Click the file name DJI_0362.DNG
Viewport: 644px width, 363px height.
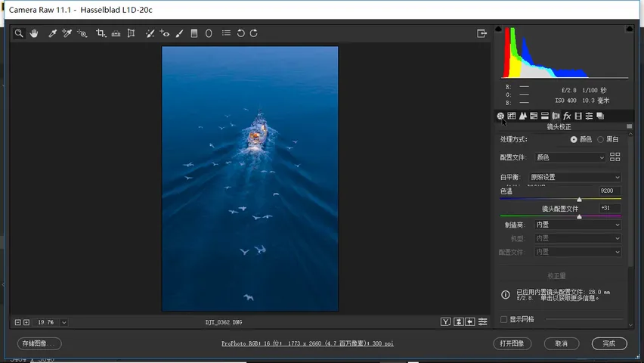[224, 322]
